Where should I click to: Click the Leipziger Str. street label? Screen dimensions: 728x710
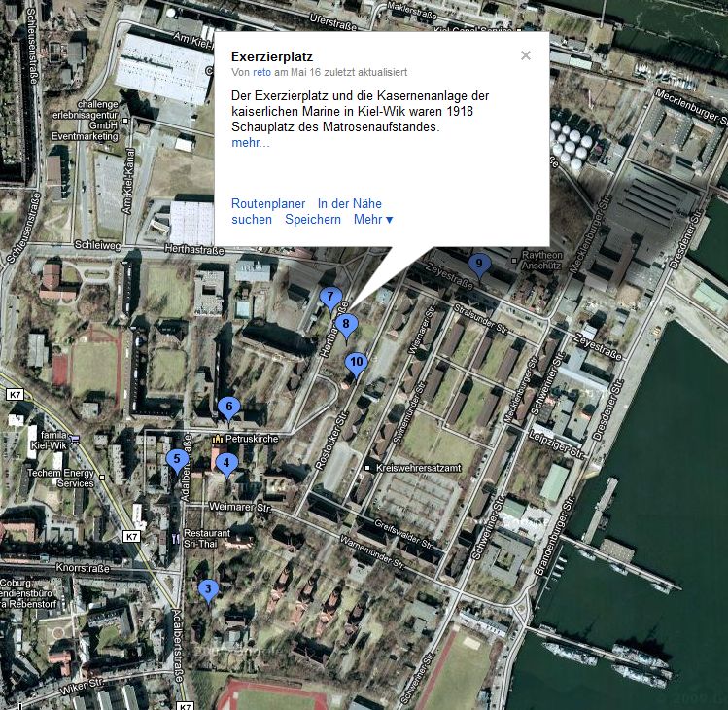[556, 445]
